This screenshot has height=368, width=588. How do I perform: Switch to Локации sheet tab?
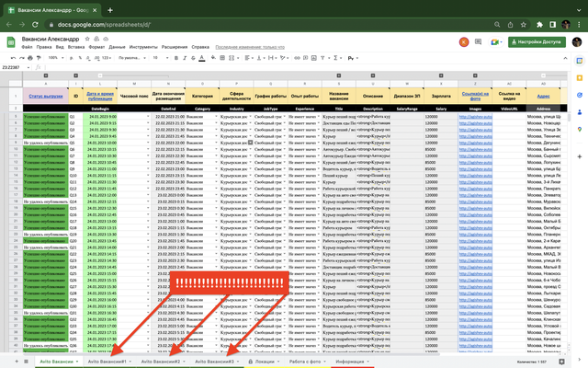[x=265, y=362]
